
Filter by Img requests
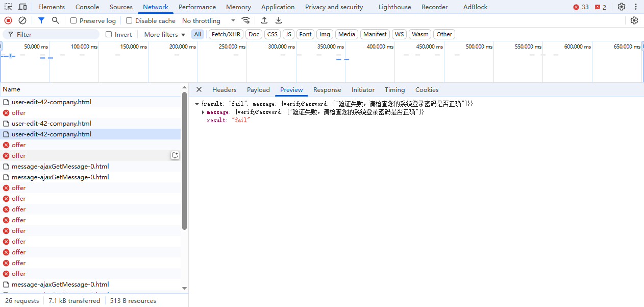tap(325, 34)
